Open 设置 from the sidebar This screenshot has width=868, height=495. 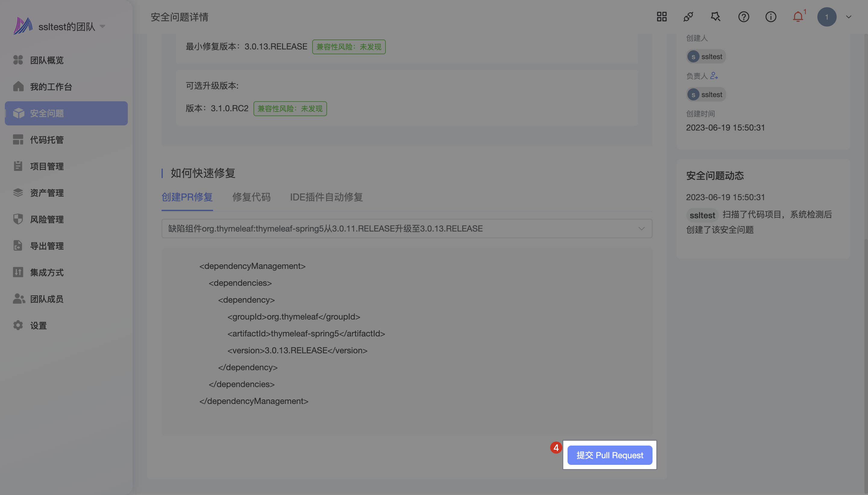38,325
